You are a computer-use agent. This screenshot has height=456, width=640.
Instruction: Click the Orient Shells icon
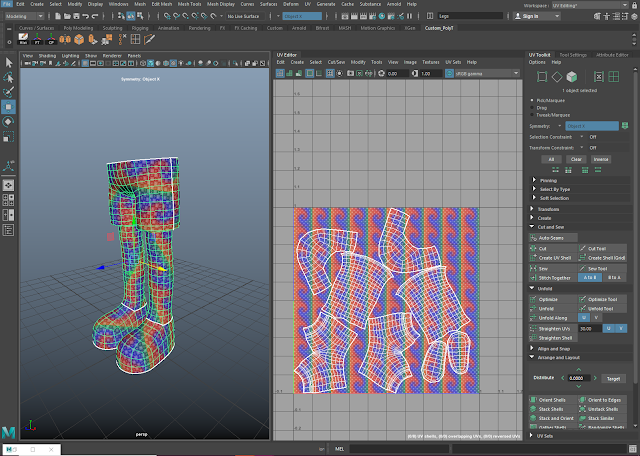point(533,400)
